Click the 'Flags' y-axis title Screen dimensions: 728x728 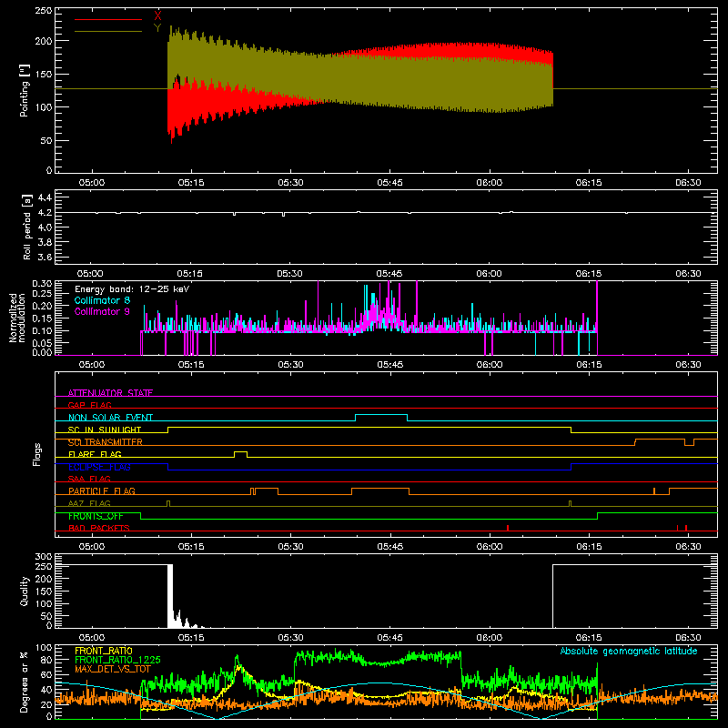point(37,454)
